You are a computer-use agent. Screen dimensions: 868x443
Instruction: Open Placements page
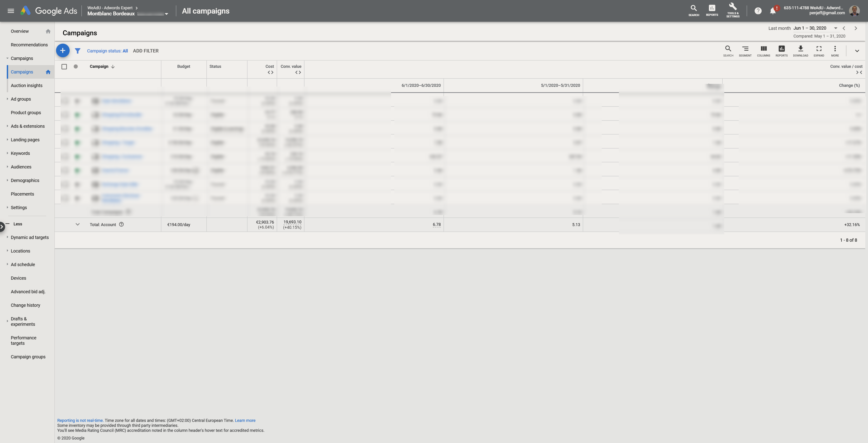click(x=22, y=194)
